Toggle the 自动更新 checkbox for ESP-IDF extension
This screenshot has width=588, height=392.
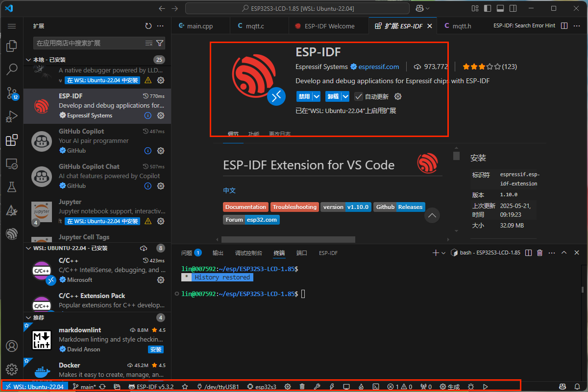point(359,96)
